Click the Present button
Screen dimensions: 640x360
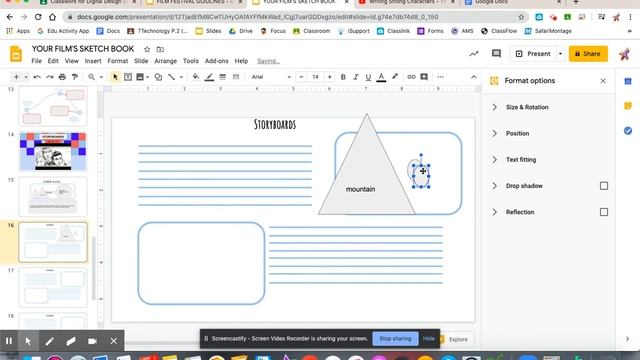533,54
